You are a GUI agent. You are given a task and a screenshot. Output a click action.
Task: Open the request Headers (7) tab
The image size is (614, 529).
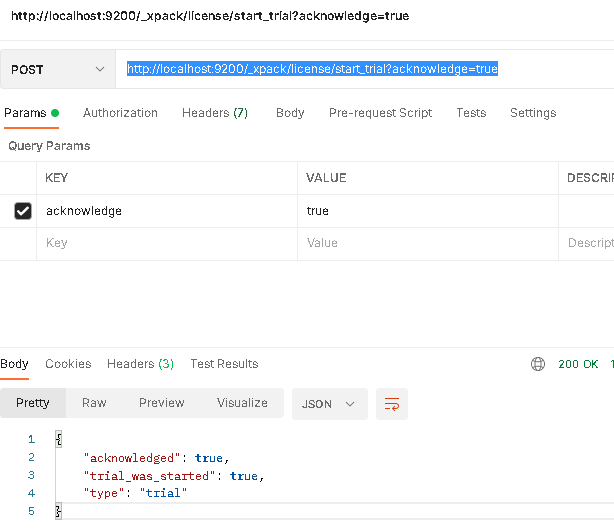point(215,113)
